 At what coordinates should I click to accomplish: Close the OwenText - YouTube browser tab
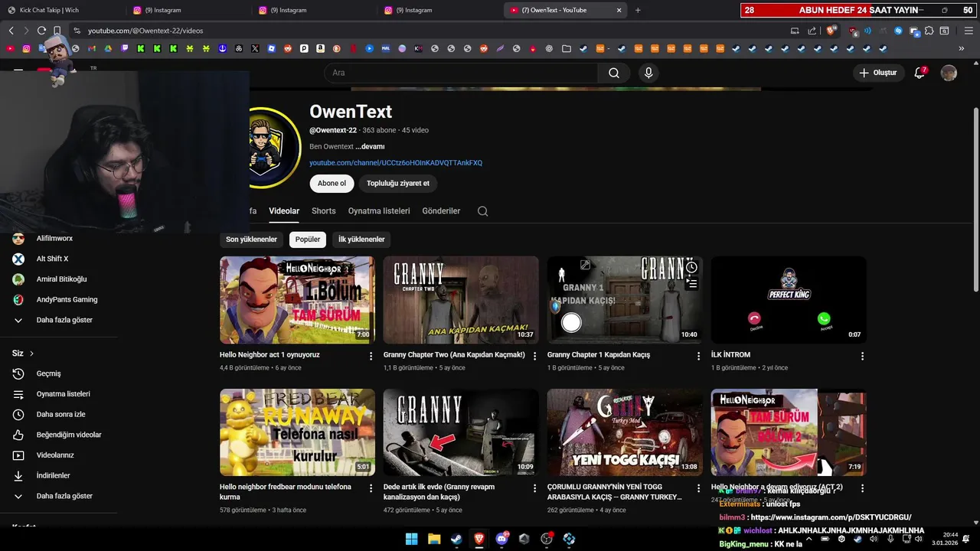619,10
